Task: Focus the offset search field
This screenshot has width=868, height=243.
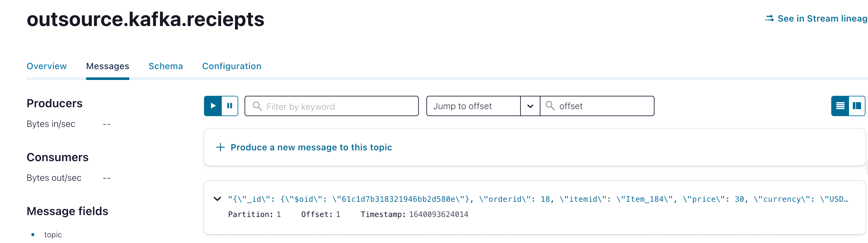Action: point(597,106)
